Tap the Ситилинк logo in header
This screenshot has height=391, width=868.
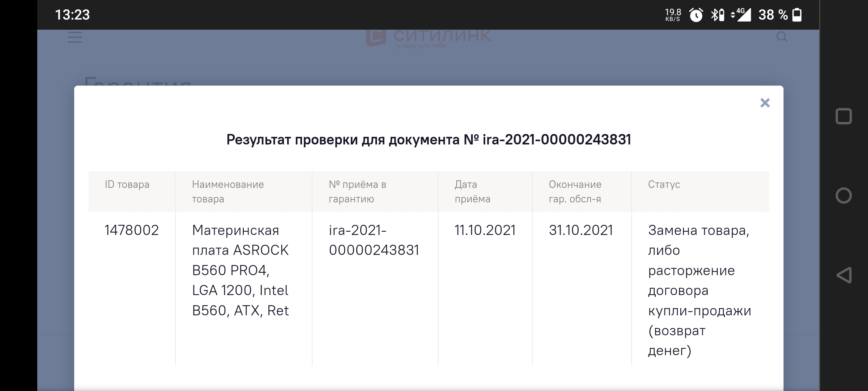coord(429,38)
